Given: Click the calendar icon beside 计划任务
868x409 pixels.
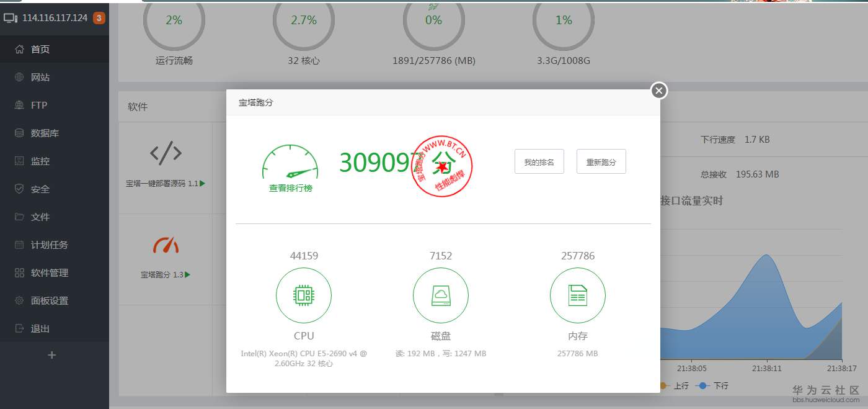Looking at the screenshot, I should [x=19, y=245].
